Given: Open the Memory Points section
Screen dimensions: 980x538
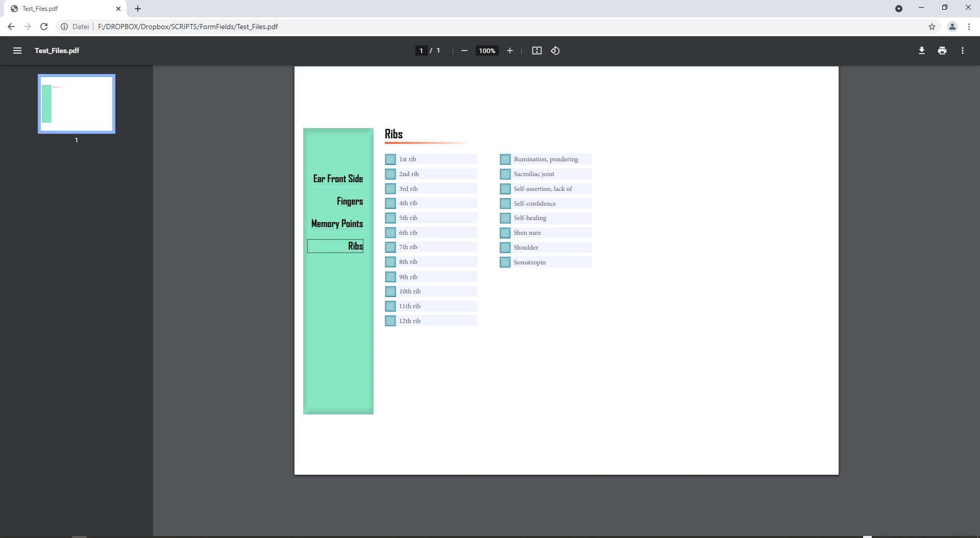Looking at the screenshot, I should click(337, 224).
